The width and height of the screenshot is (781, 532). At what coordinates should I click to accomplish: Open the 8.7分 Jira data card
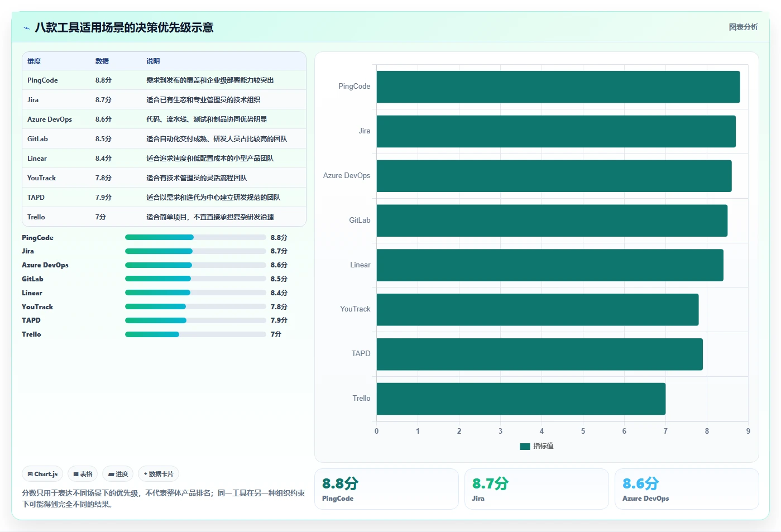[x=536, y=489]
